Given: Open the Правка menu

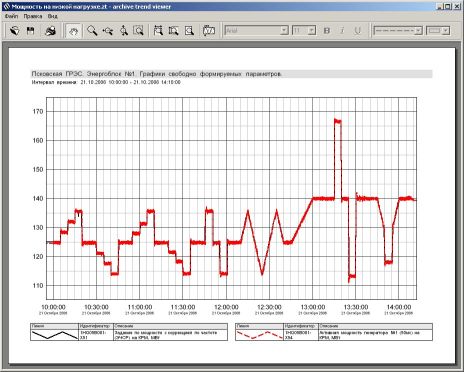Looking at the screenshot, I should click(x=33, y=16).
